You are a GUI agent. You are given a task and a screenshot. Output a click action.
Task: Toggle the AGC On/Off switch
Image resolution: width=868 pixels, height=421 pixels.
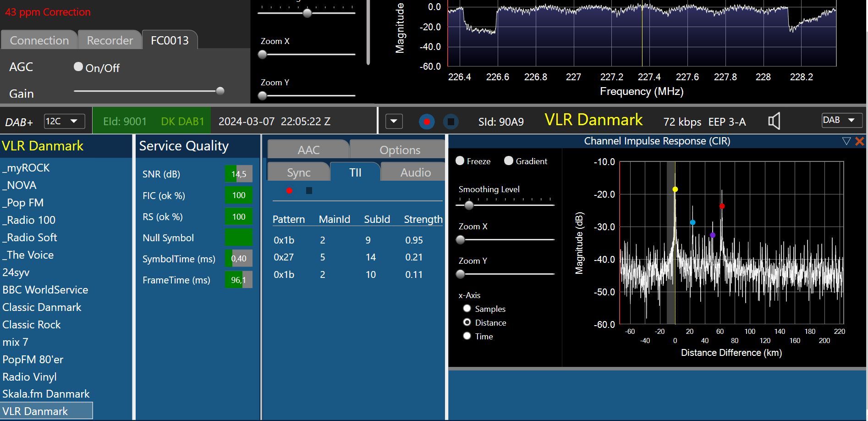point(78,67)
